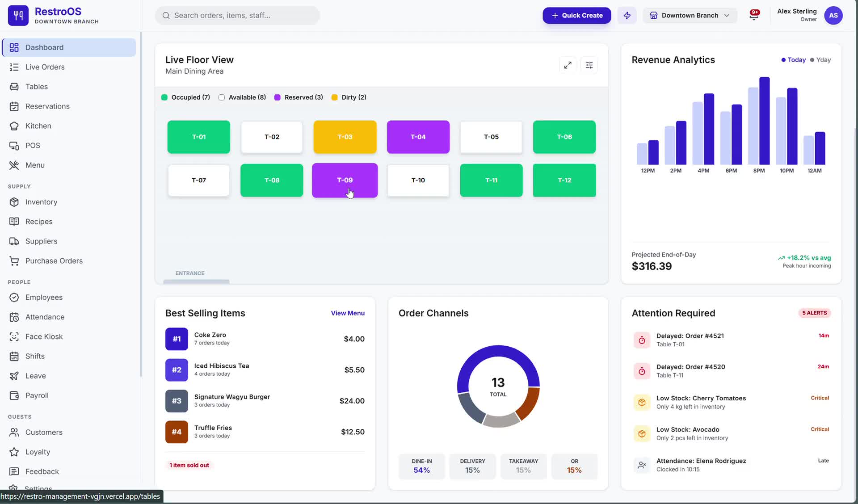This screenshot has width=858, height=504.
Task: Click the Kitchen chef hat icon
Action: point(14,126)
